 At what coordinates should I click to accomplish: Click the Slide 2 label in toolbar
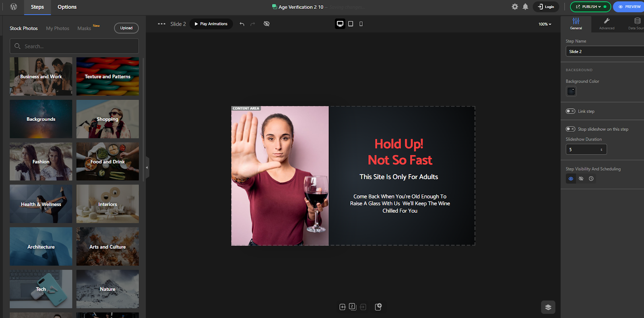[178, 24]
